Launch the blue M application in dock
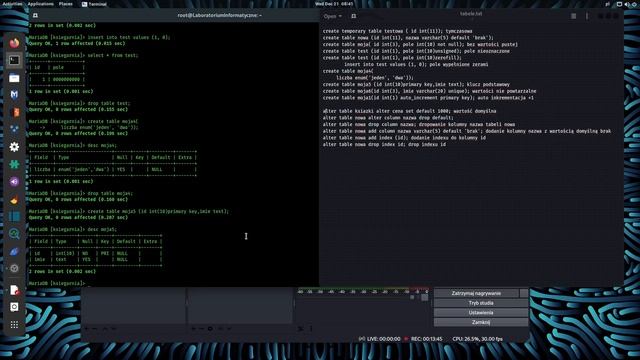The width and height of the screenshot is (640, 360). (14, 95)
